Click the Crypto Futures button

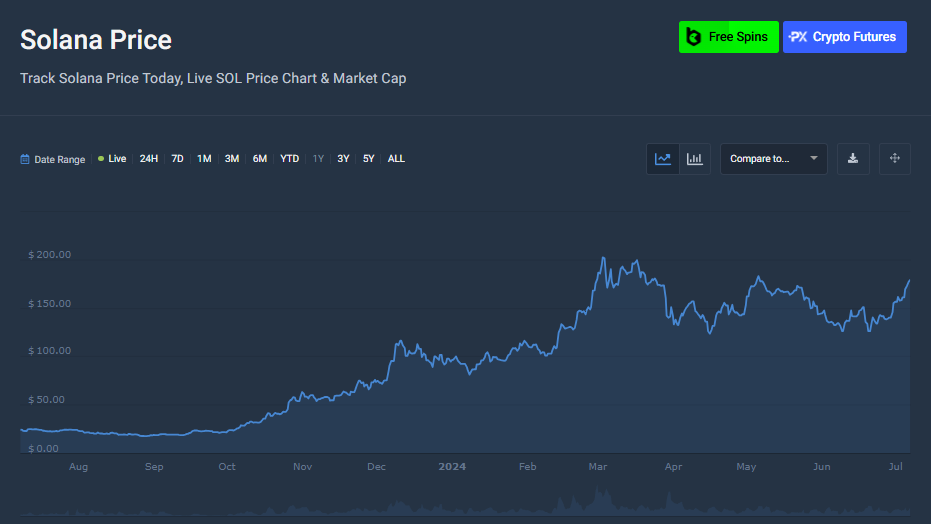(844, 37)
